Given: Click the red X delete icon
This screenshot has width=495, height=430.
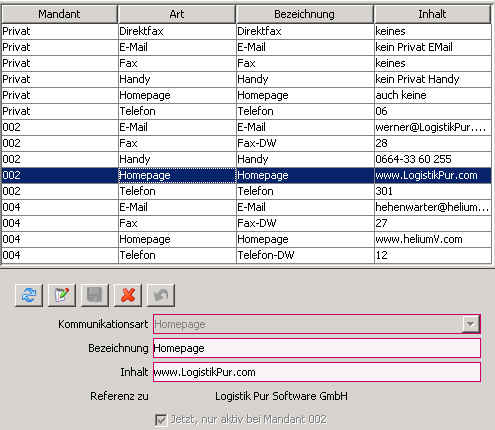Looking at the screenshot, I should [x=128, y=295].
